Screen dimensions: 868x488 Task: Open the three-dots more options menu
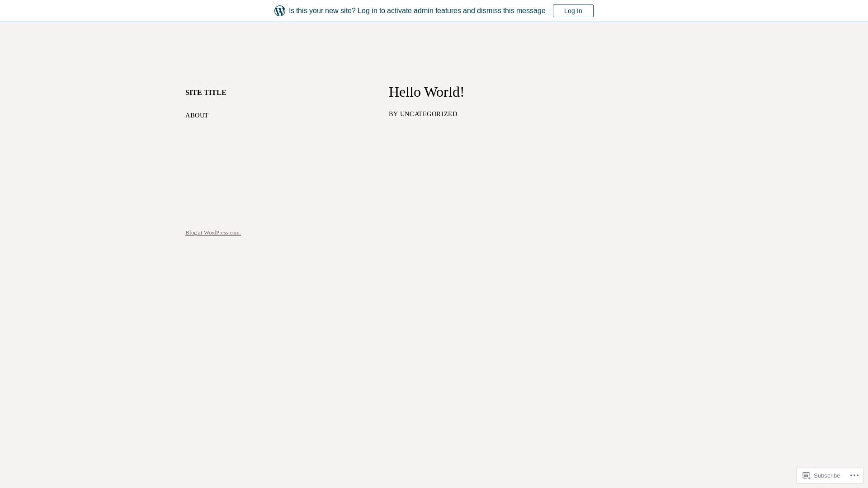pyautogui.click(x=854, y=475)
